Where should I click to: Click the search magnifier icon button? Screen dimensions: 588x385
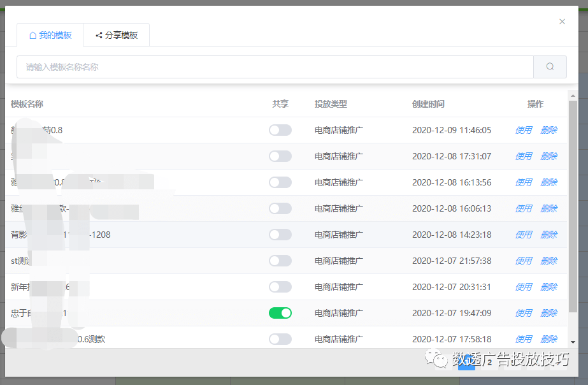click(550, 66)
